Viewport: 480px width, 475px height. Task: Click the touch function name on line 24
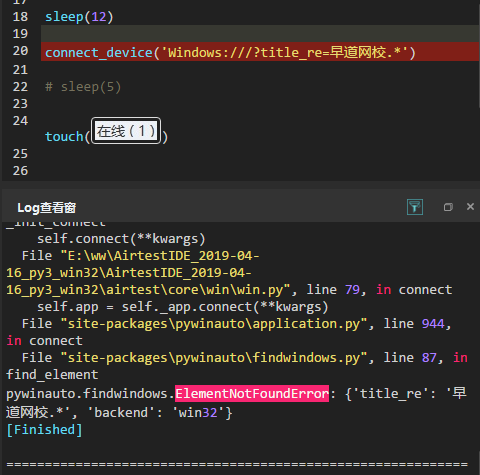64,137
